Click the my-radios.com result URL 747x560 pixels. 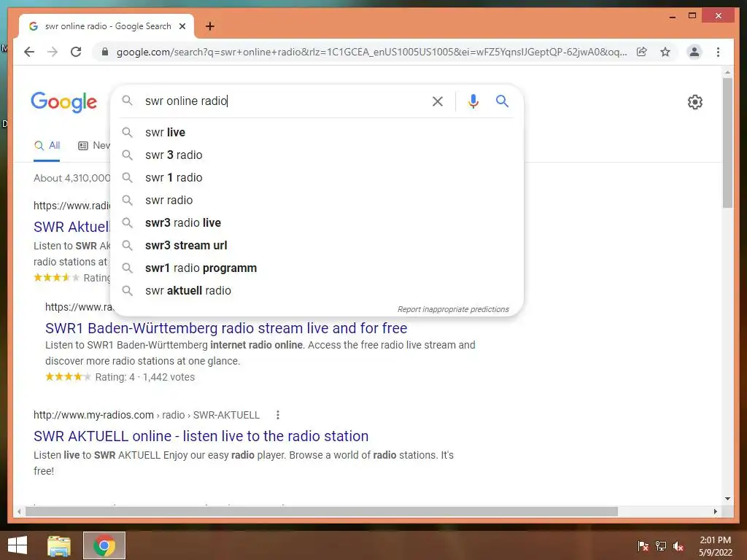[x=146, y=415]
